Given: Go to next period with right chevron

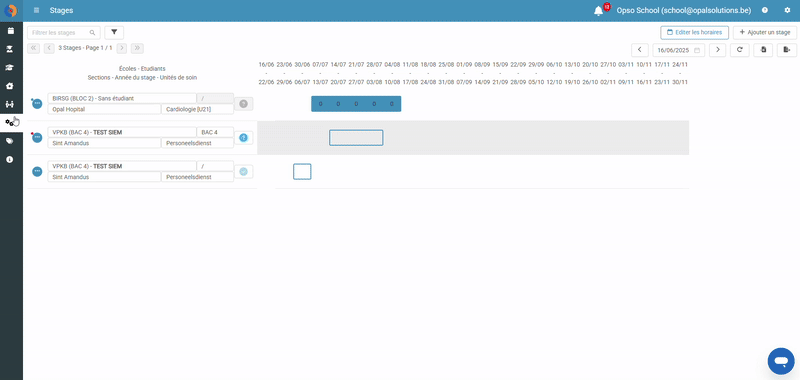Looking at the screenshot, I should (717, 50).
